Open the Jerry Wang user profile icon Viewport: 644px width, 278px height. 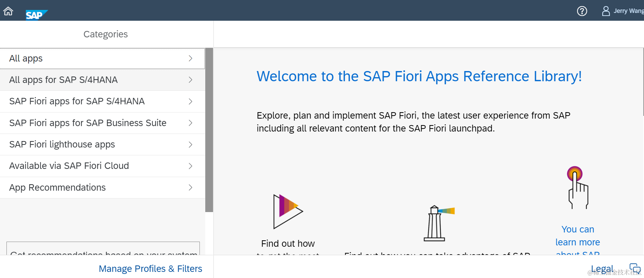point(606,11)
